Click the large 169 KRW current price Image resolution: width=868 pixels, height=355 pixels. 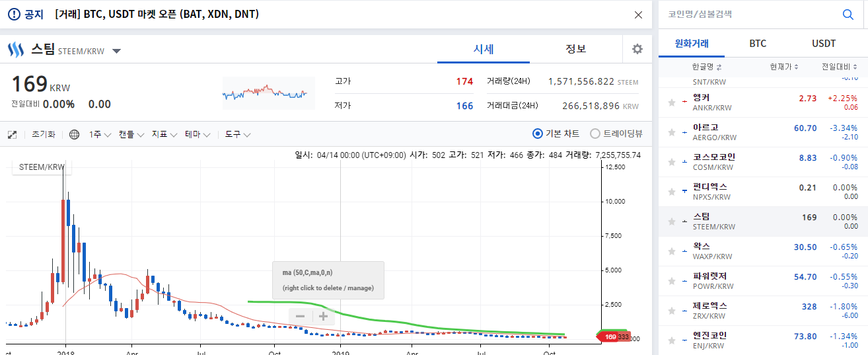(x=40, y=85)
